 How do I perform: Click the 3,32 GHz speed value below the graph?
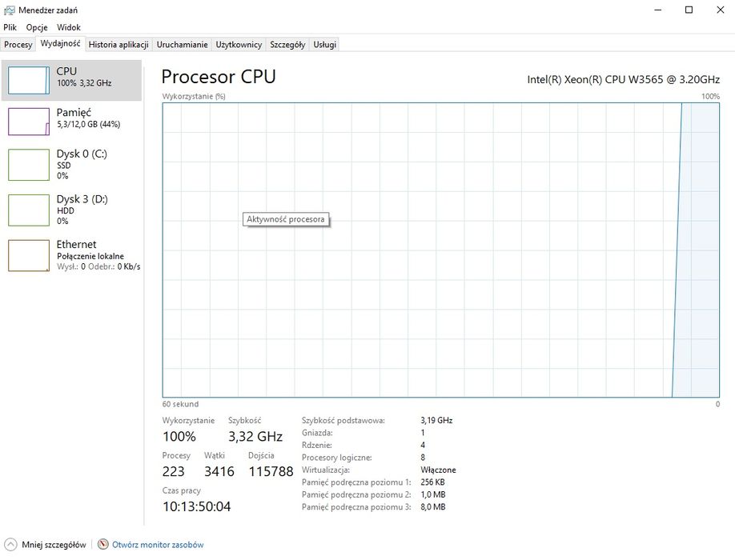pos(255,436)
